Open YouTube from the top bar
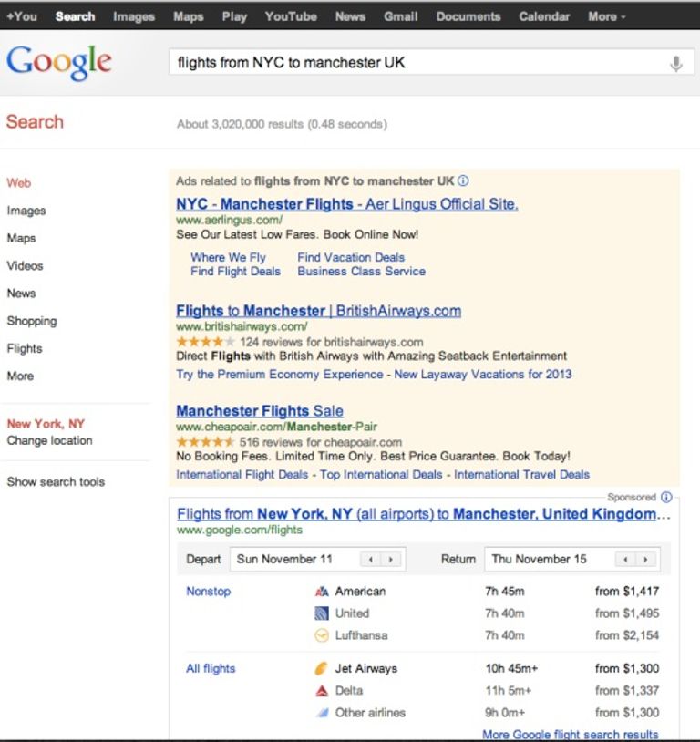Viewport: 700px width, 742px height. 291,16
